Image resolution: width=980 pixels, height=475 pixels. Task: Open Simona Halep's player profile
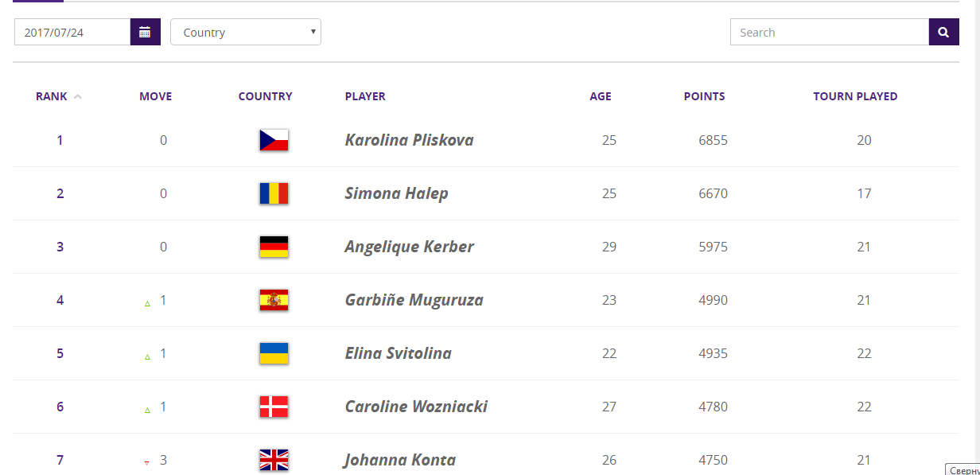point(396,193)
